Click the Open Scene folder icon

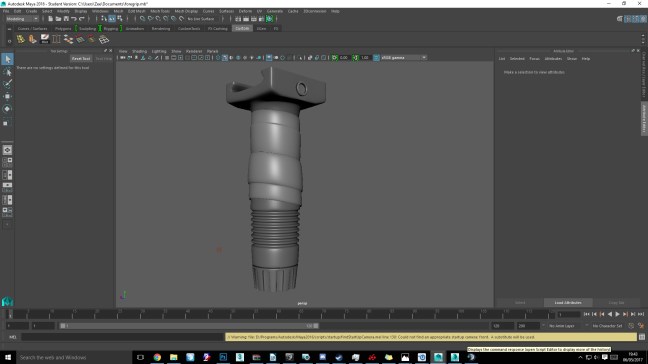[x=58, y=19]
